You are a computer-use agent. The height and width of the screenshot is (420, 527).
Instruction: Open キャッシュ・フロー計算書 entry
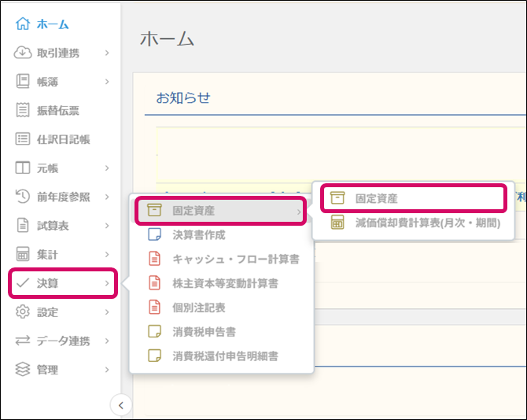click(x=224, y=259)
